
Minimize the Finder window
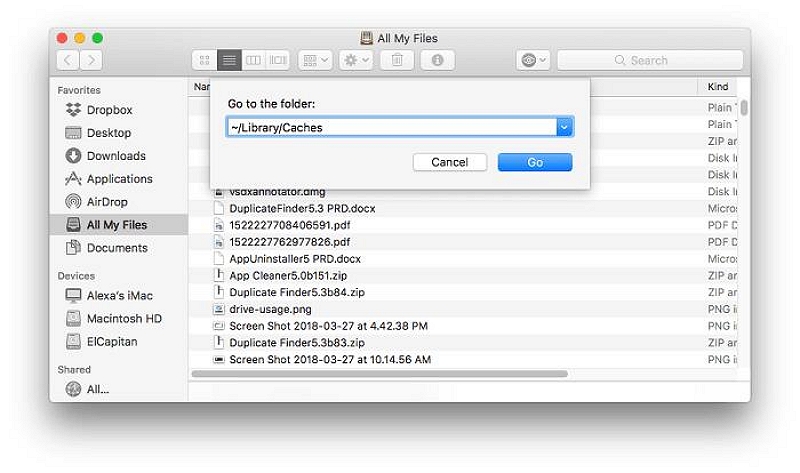(80, 38)
